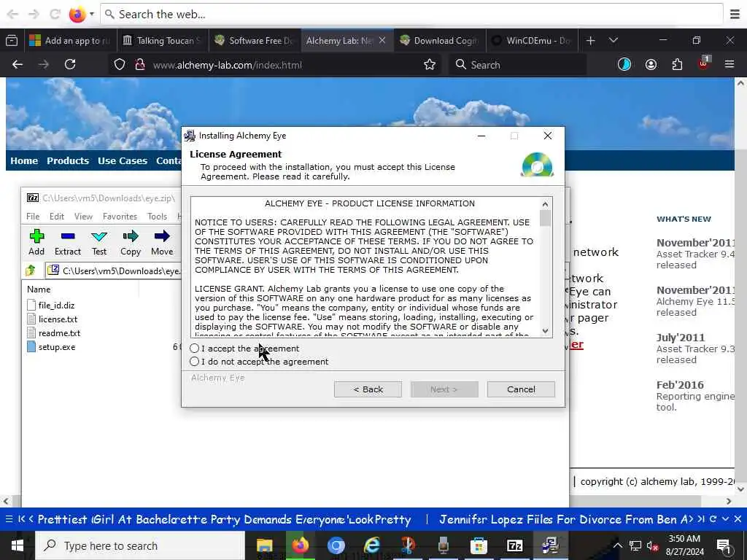Select file_id.diz in 7-Zip list
The width and height of the screenshot is (747, 560).
[x=56, y=306]
